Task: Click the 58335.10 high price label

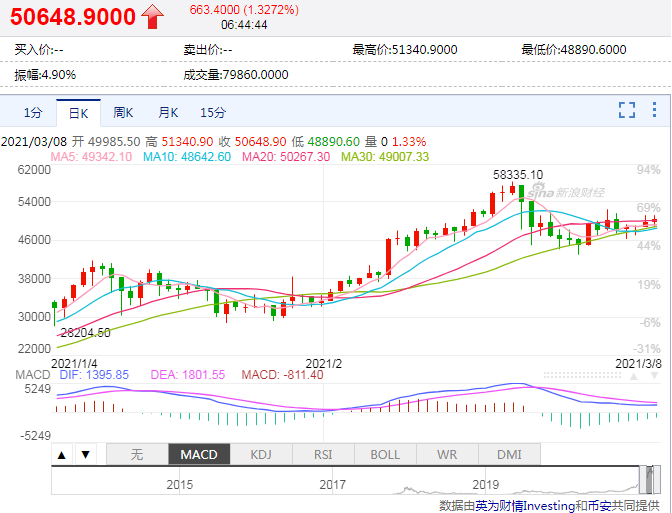Action: point(518,175)
